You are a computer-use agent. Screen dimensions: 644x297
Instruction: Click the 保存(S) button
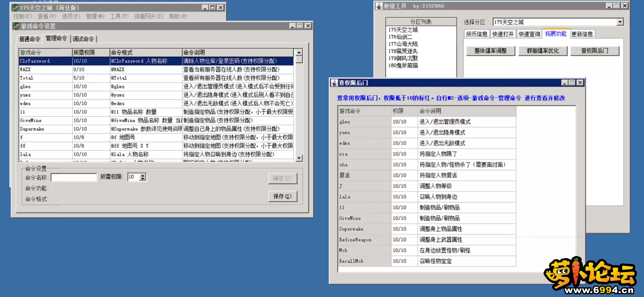click(283, 196)
